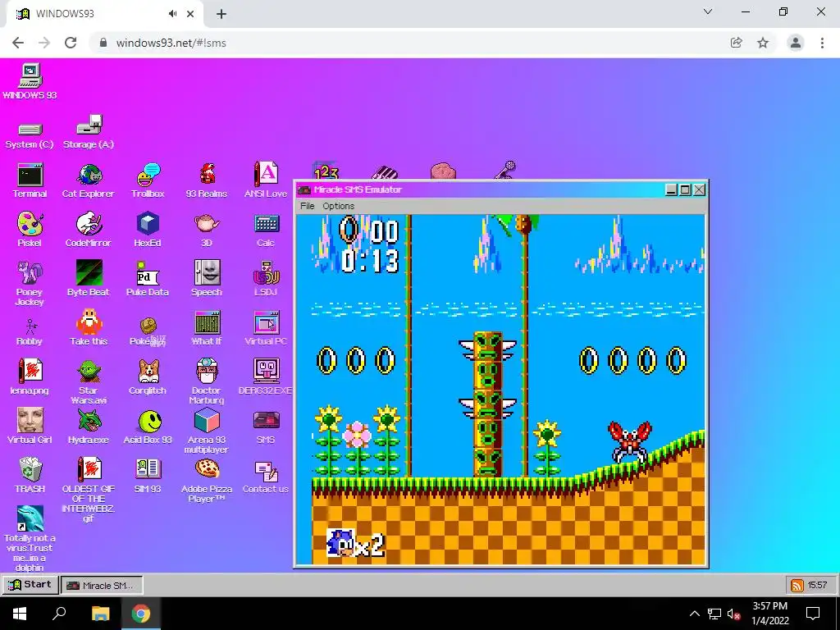This screenshot has height=630, width=840.
Task: Open Chrome tab search dropdown
Action: tap(708, 11)
